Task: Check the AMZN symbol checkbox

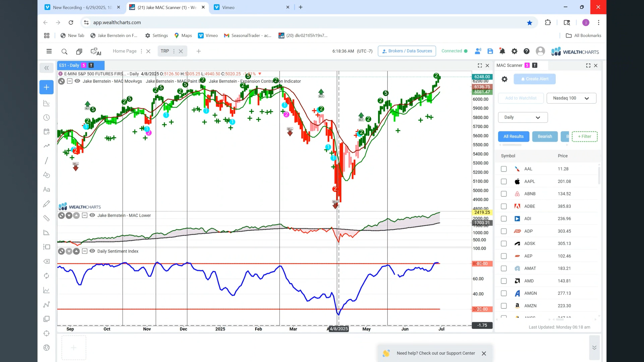Action: pyautogui.click(x=503, y=306)
